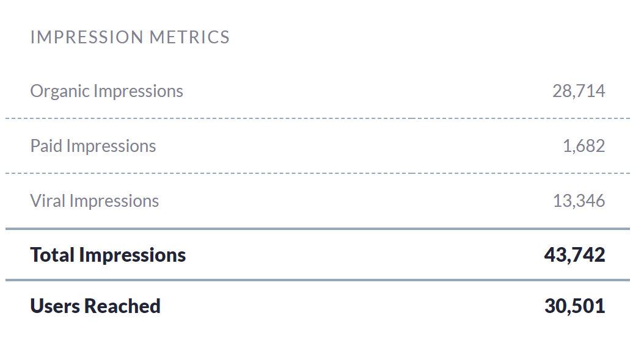Click the 1,682 paid impressions value
The width and height of the screenshot is (644, 349).
point(584,146)
